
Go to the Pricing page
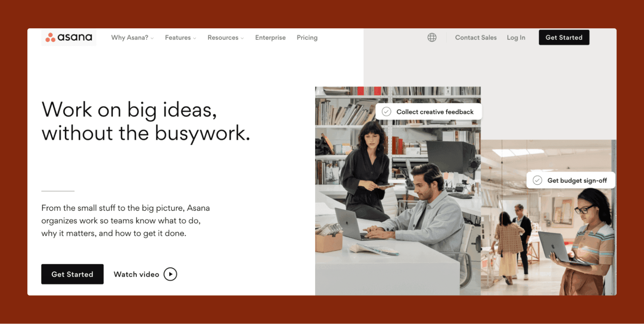point(307,38)
